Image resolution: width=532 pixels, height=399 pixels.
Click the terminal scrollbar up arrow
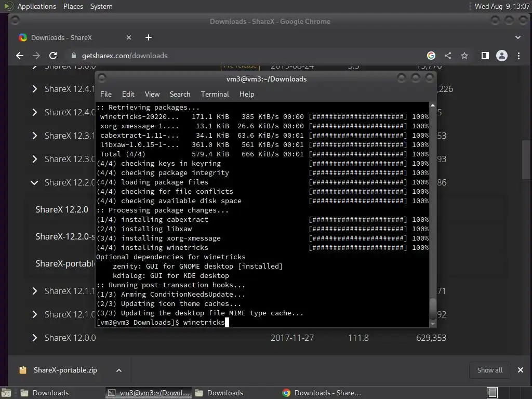click(x=433, y=105)
